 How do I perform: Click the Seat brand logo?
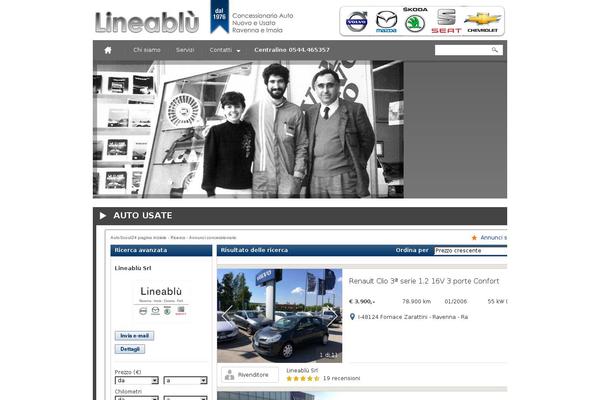point(447,21)
